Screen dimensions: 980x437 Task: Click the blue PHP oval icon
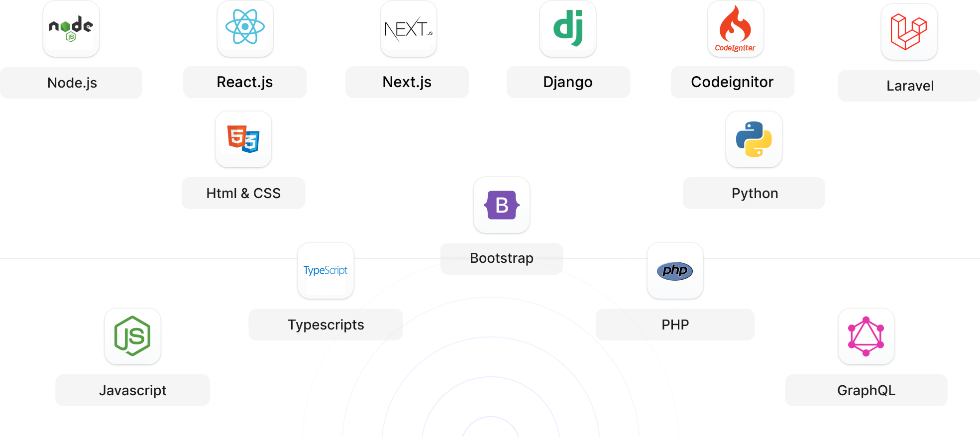[x=675, y=271]
